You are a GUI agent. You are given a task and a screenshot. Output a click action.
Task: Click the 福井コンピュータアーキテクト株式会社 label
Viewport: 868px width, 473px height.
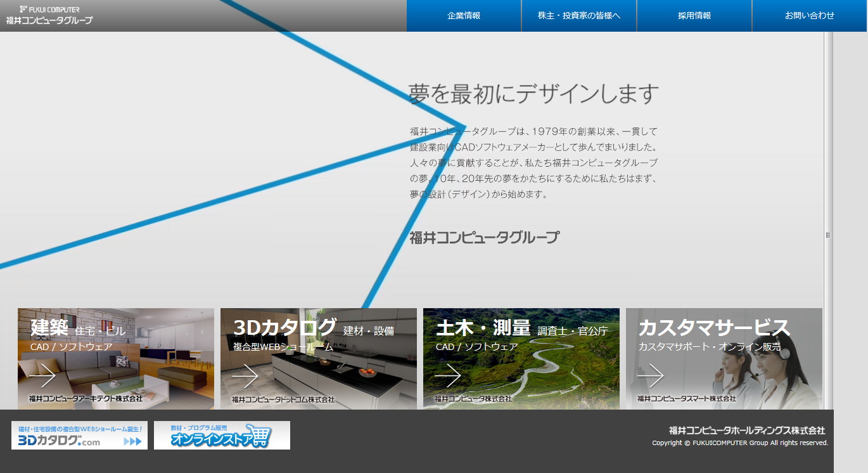(86, 399)
